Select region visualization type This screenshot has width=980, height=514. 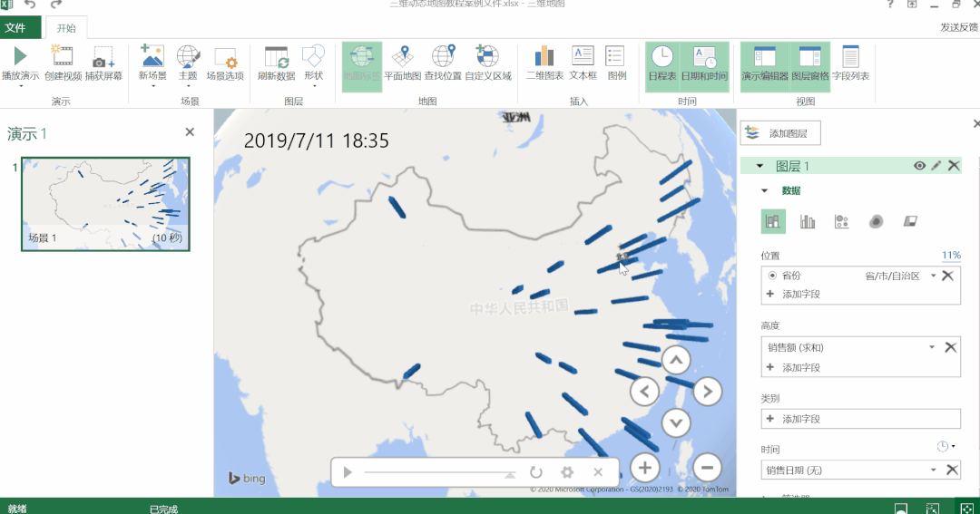click(910, 221)
